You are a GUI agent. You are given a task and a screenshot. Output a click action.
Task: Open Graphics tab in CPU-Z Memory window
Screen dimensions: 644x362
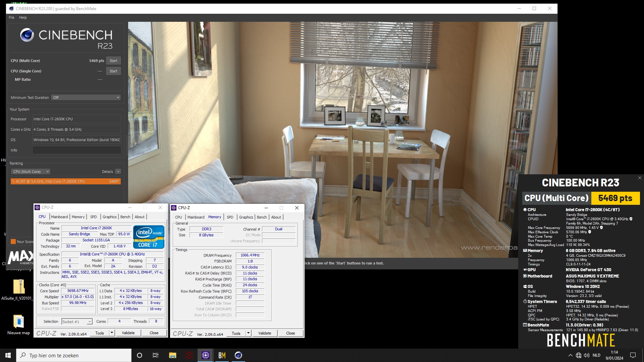(246, 217)
